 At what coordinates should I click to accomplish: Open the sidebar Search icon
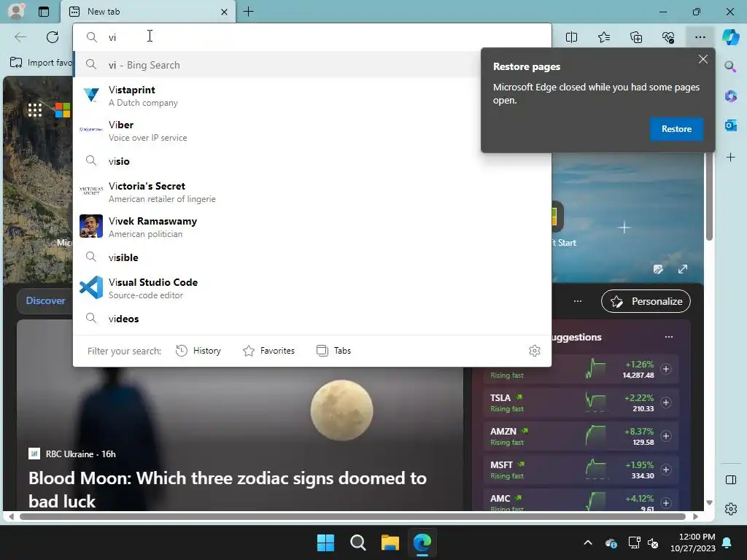pyautogui.click(x=730, y=66)
